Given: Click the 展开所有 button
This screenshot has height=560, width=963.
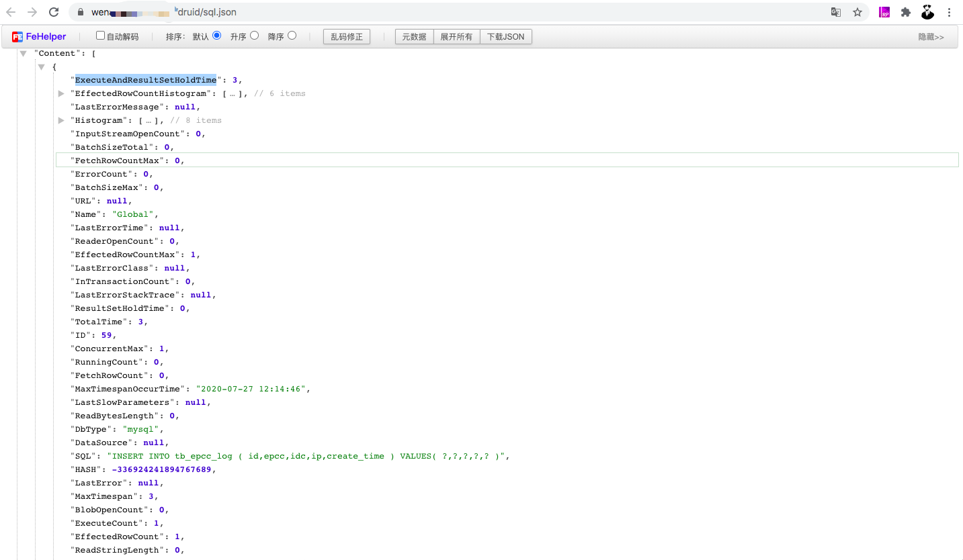Looking at the screenshot, I should pyautogui.click(x=457, y=36).
